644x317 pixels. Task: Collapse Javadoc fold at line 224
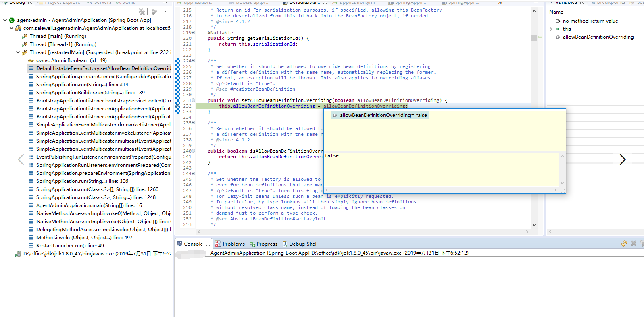tap(194, 61)
